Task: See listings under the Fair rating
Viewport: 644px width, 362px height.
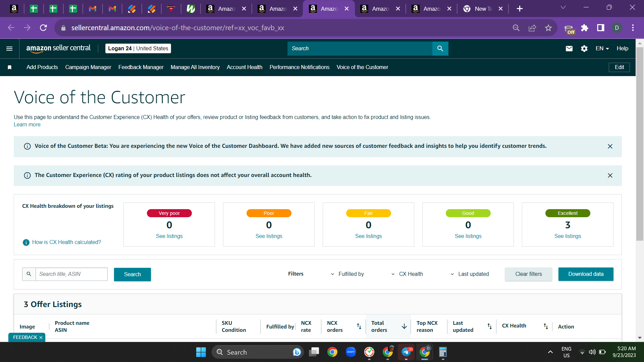Action: coord(369,236)
